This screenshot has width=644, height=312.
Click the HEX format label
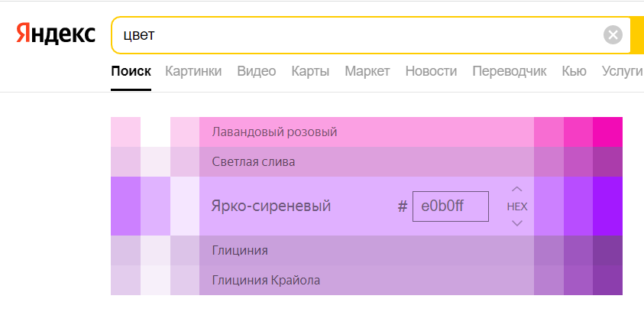click(x=517, y=206)
